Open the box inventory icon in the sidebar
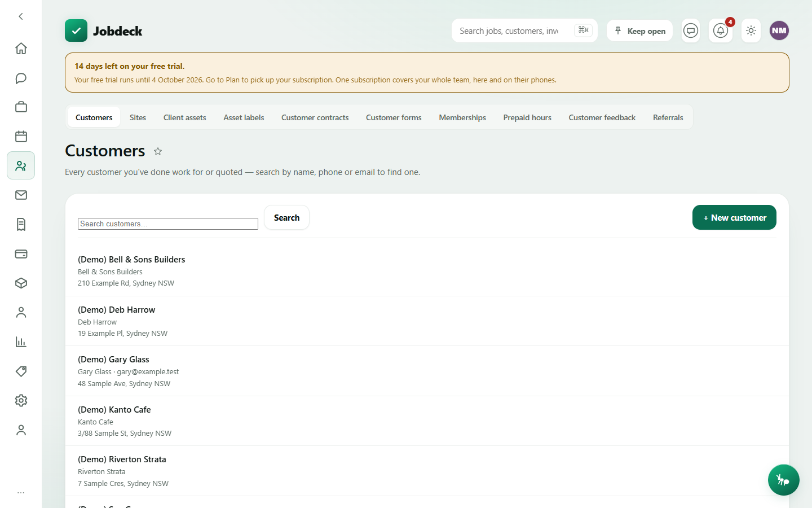 [x=21, y=283]
